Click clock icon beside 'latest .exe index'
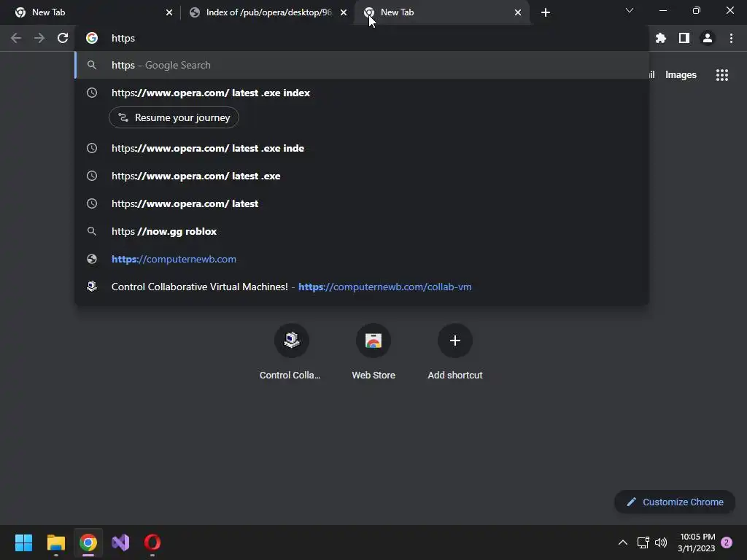Viewport: 747px width, 560px height. [92, 93]
